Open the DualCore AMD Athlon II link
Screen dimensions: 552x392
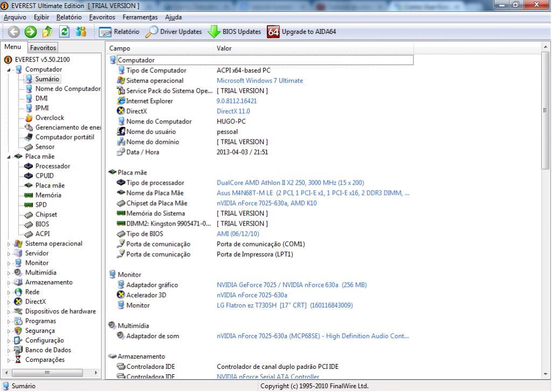pos(291,183)
